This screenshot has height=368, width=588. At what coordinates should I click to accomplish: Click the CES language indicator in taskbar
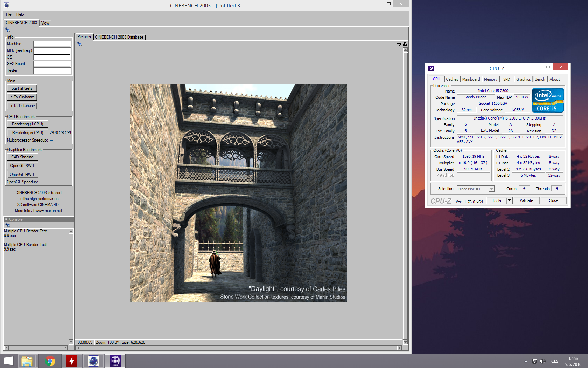click(x=555, y=361)
